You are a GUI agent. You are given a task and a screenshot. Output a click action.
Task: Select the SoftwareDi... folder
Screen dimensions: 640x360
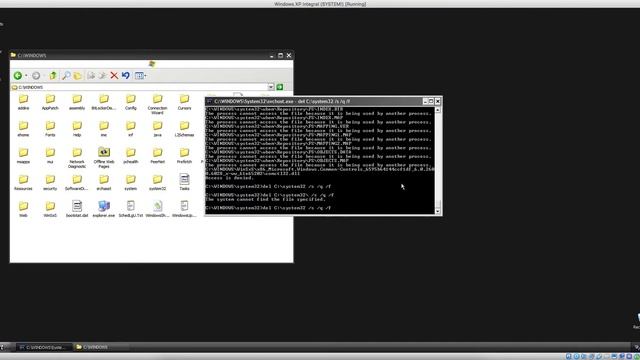(77, 182)
